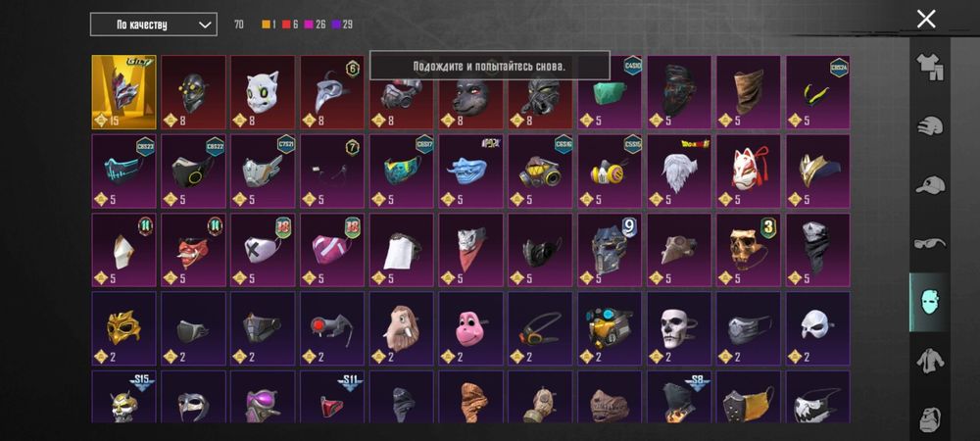Select the helmet category icon
Image resolution: width=980 pixels, height=441 pixels.
pyautogui.click(x=929, y=125)
